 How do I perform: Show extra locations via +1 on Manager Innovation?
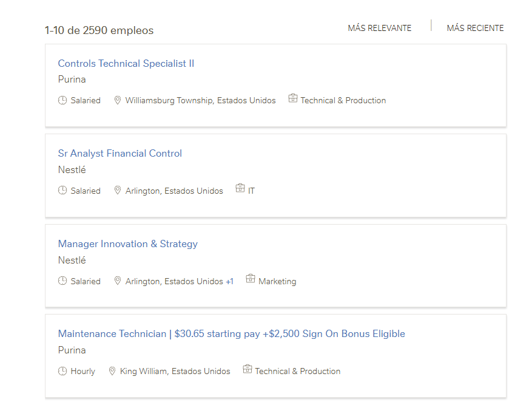[230, 282]
